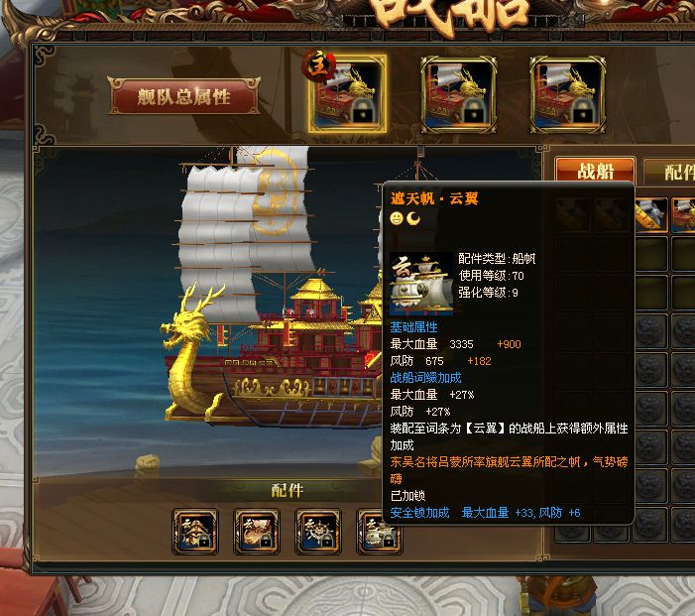Image resolution: width=695 pixels, height=616 pixels.
Task: Click the flame-colored accessory slot under 配件
Action: [257, 532]
